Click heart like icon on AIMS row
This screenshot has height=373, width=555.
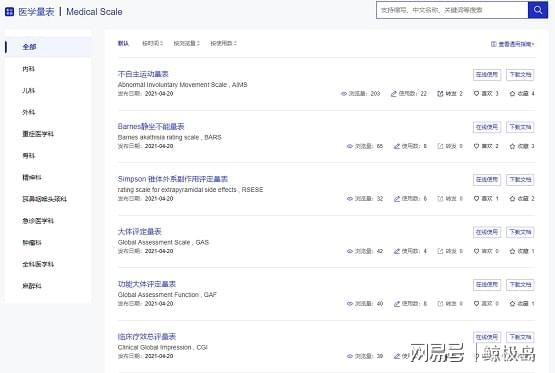476,93
